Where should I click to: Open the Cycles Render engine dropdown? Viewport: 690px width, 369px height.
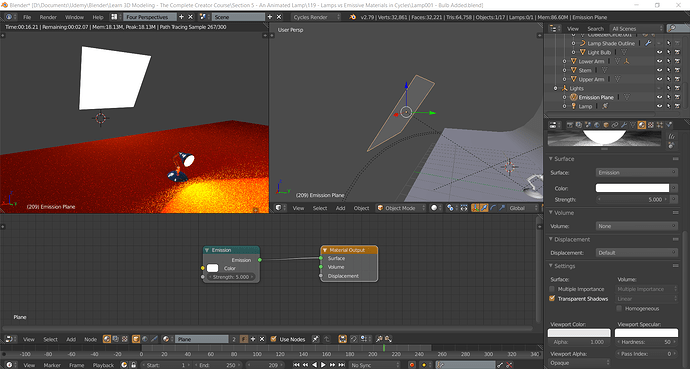[316, 17]
